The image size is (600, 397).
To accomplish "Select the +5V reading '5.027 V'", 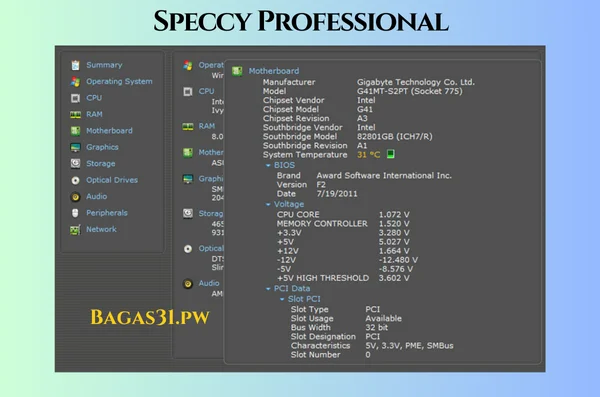I will 394,242.
